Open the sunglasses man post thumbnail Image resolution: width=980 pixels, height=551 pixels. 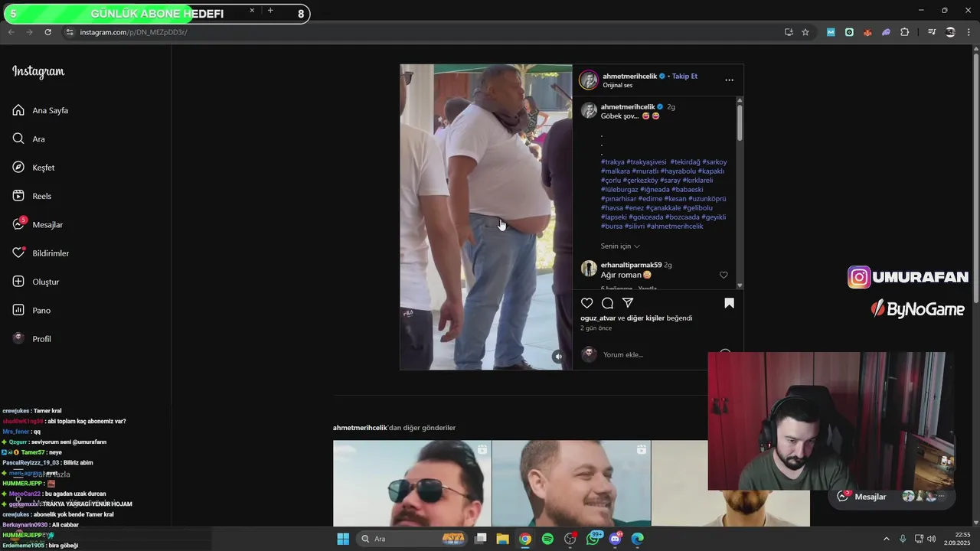click(412, 483)
